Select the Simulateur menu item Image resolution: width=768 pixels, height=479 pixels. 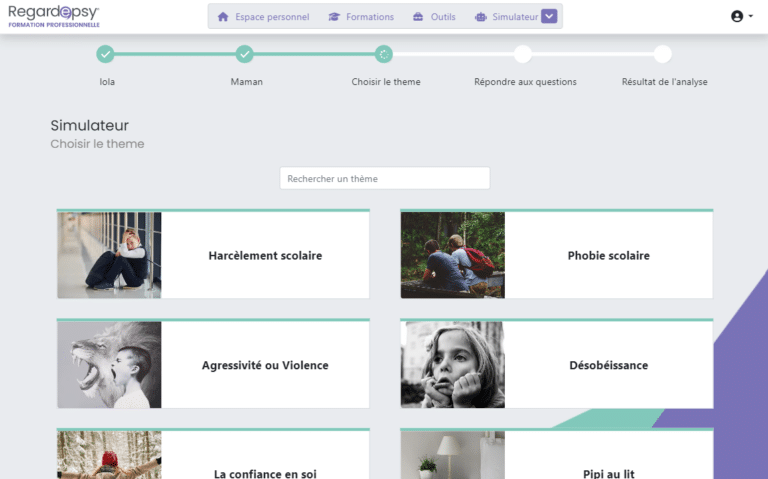[507, 17]
